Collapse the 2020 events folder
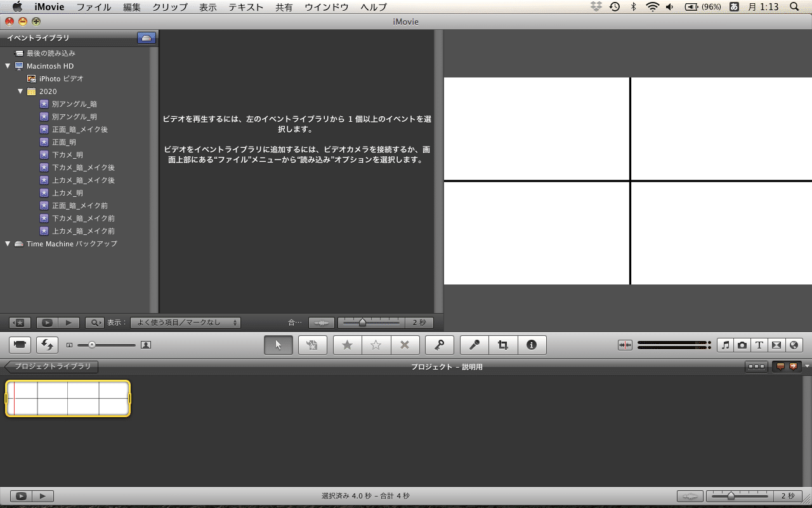Screen dimensions: 812x508 (20, 91)
